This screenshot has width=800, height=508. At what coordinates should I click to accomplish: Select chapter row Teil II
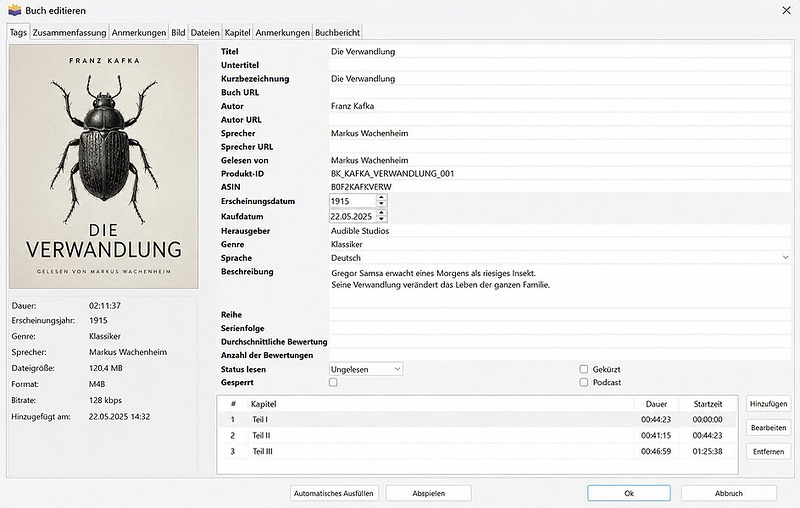click(478, 436)
